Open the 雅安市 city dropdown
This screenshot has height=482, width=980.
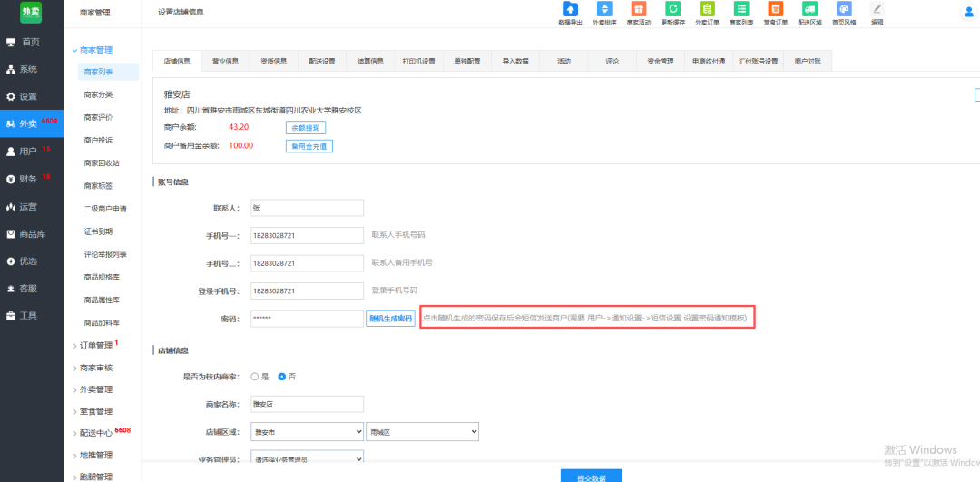[x=307, y=432]
